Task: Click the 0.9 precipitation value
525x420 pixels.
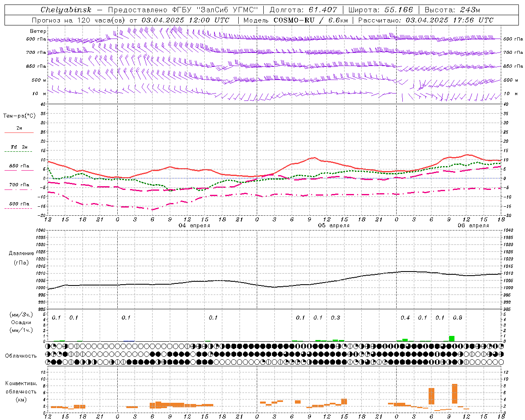Action: pyautogui.click(x=457, y=318)
